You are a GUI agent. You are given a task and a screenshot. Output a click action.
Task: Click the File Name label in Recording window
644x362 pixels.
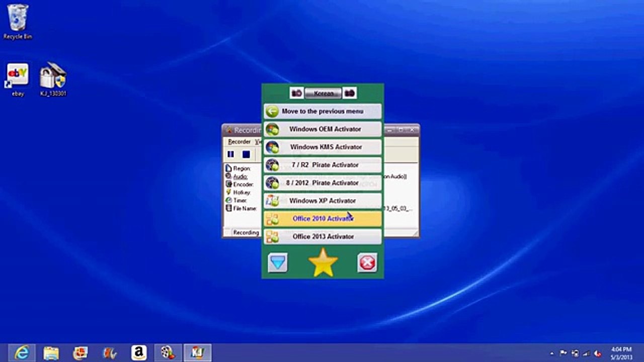[245, 208]
